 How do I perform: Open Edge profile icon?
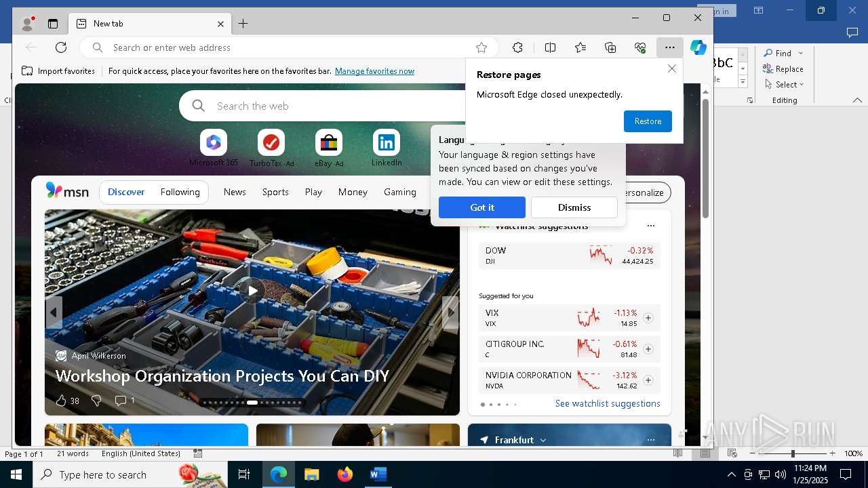(28, 24)
